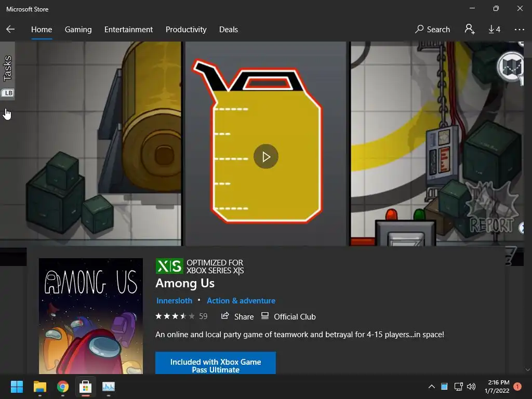Play the Among Us trailer video
Image resolution: width=532 pixels, height=399 pixels.
tap(266, 156)
